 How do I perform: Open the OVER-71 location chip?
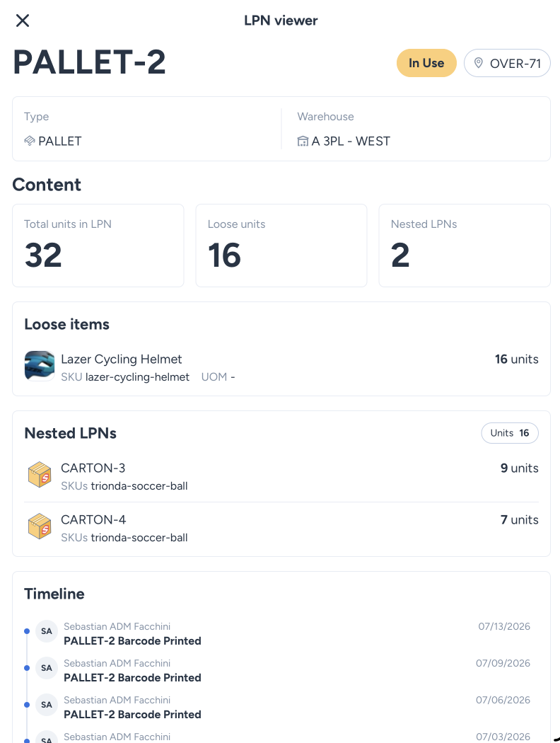click(507, 63)
